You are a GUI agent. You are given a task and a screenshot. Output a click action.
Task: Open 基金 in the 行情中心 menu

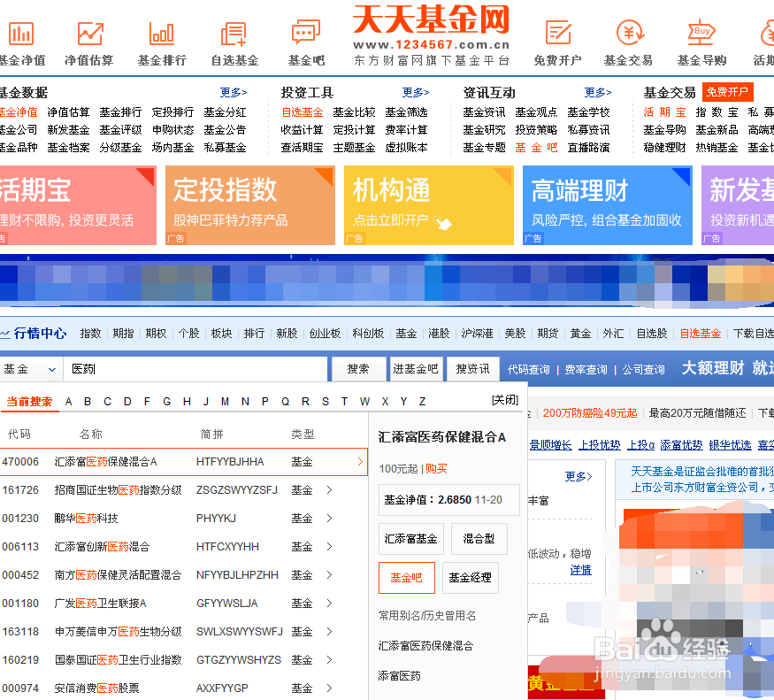coord(406,334)
